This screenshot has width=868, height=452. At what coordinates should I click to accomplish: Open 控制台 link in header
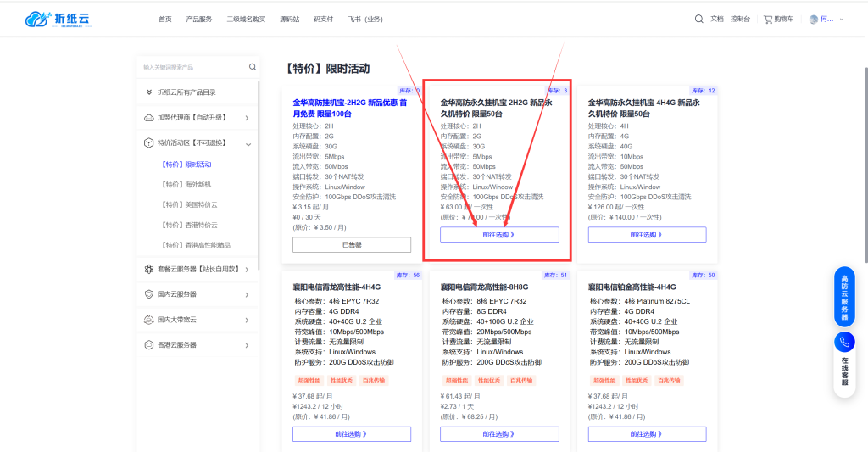pyautogui.click(x=740, y=19)
